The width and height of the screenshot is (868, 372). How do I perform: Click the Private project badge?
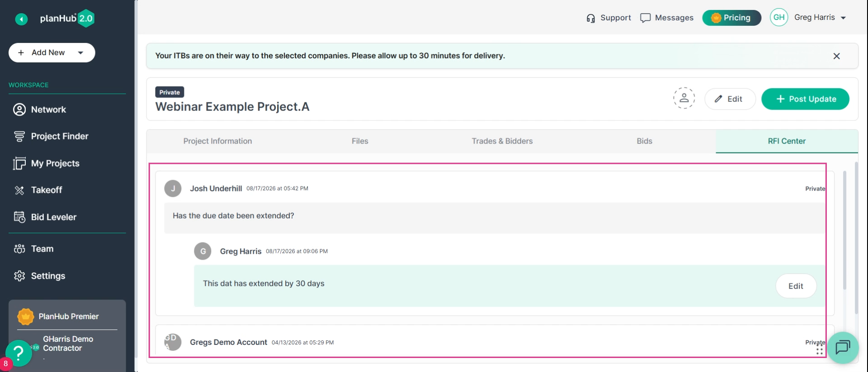(170, 92)
